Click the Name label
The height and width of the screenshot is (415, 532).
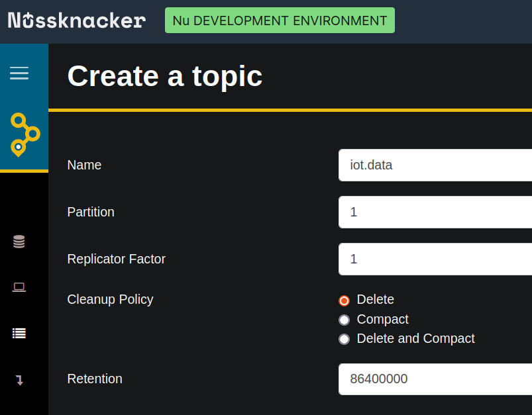click(85, 165)
